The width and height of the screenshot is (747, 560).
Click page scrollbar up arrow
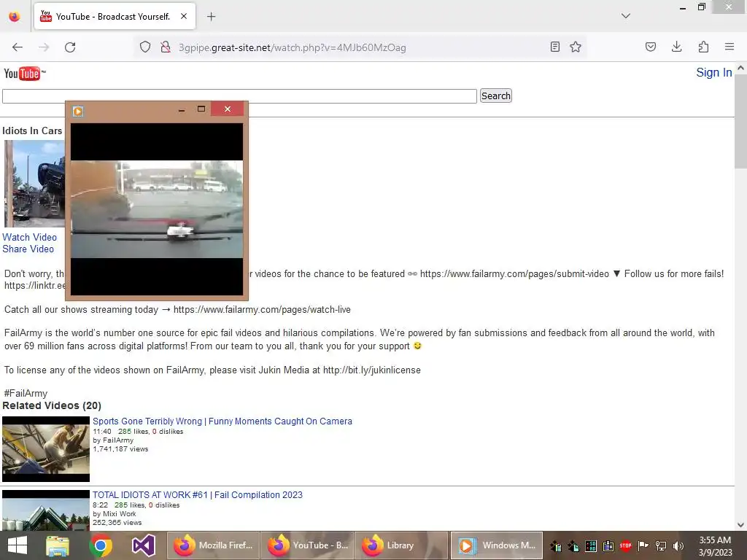tap(741, 68)
